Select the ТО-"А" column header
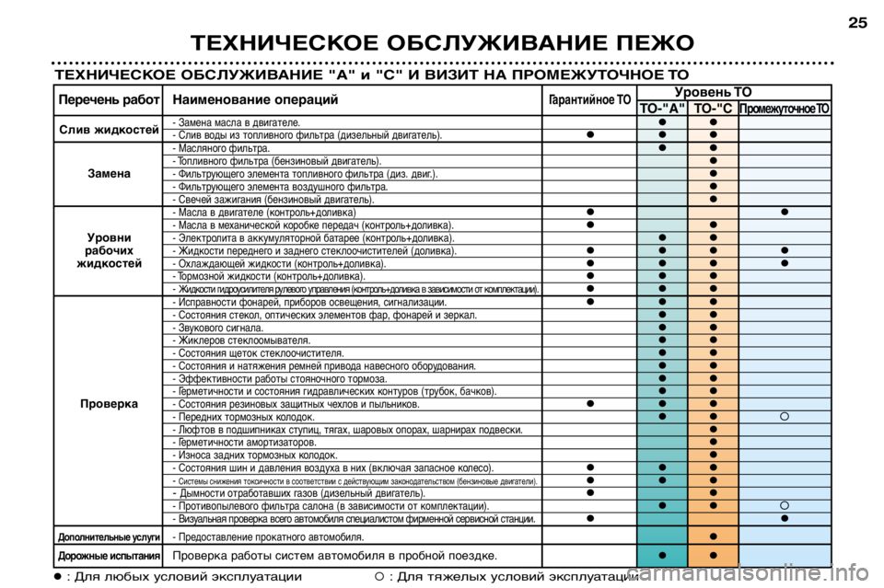The height and width of the screenshot is (588, 884). pyautogui.click(x=662, y=109)
